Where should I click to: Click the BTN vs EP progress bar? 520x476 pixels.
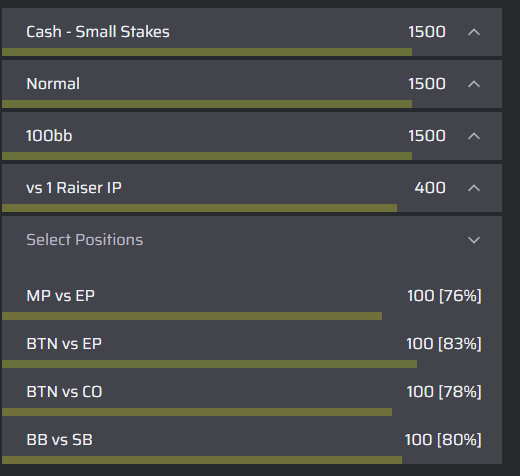click(x=209, y=364)
